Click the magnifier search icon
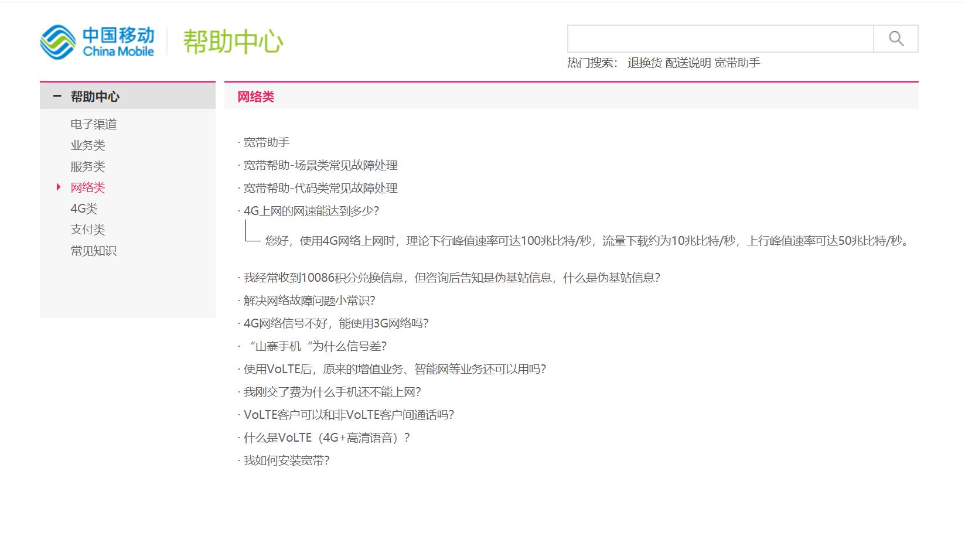This screenshot has height=560, width=965. [x=895, y=39]
